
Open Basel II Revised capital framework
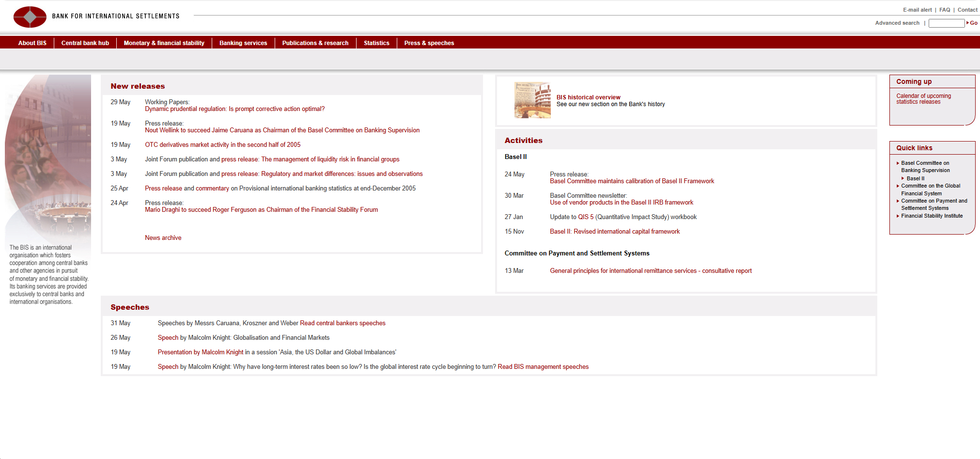click(x=615, y=232)
